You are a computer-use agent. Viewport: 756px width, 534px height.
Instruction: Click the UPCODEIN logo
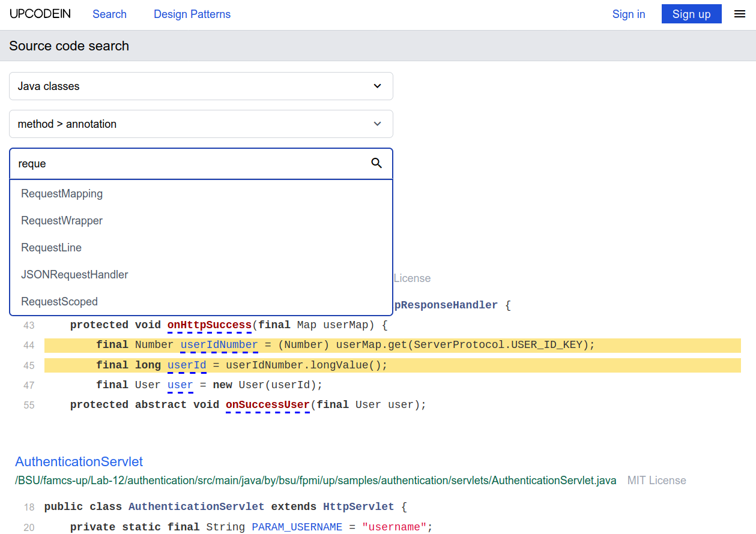pyautogui.click(x=40, y=14)
